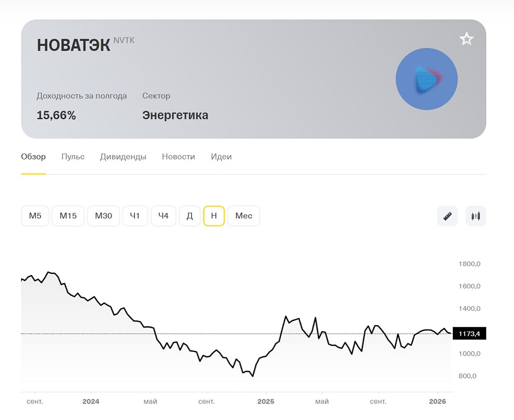Click the 1173,4 current price label

point(469,334)
